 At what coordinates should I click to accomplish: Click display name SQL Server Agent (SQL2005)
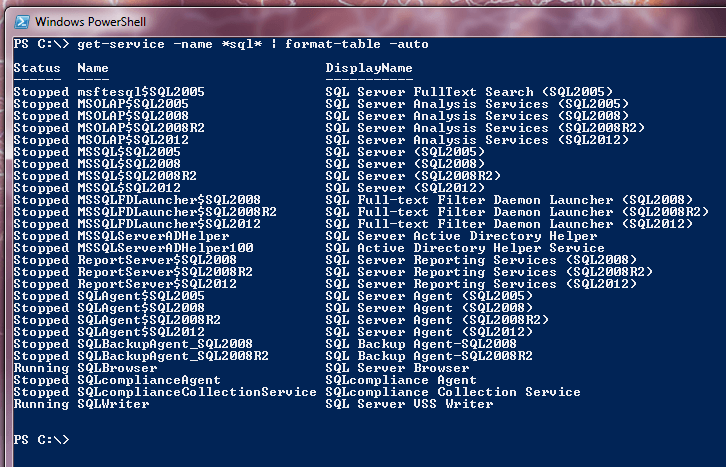tap(429, 297)
